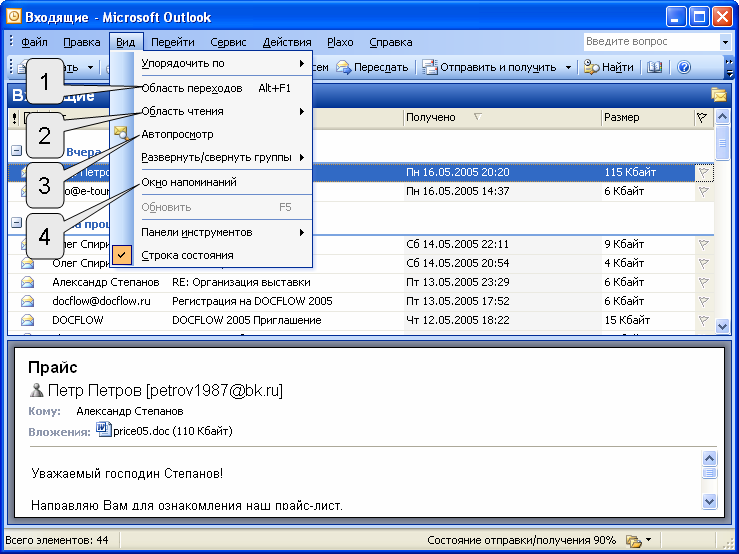Click the Outlook title bar icon

pos(14,17)
